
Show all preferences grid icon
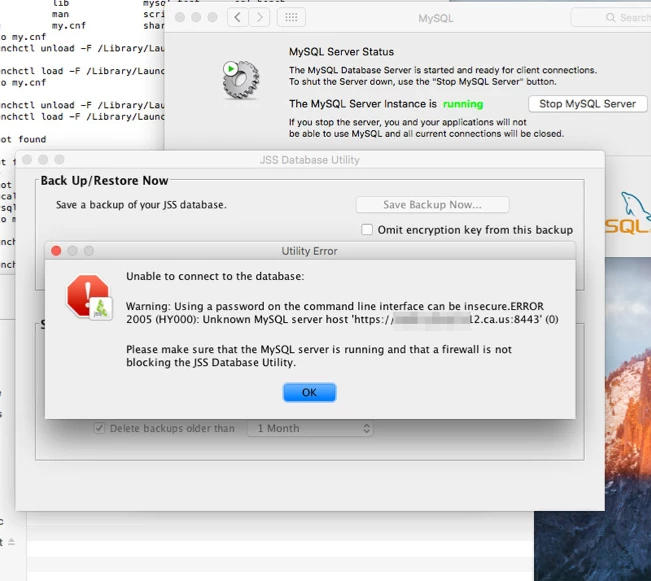[x=291, y=17]
